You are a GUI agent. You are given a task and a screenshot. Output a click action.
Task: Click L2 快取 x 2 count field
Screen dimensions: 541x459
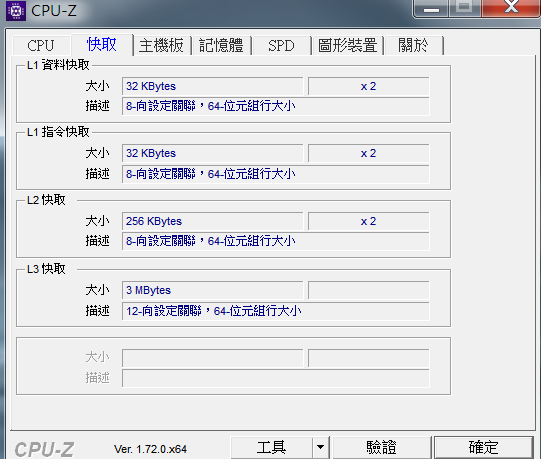pos(368,221)
